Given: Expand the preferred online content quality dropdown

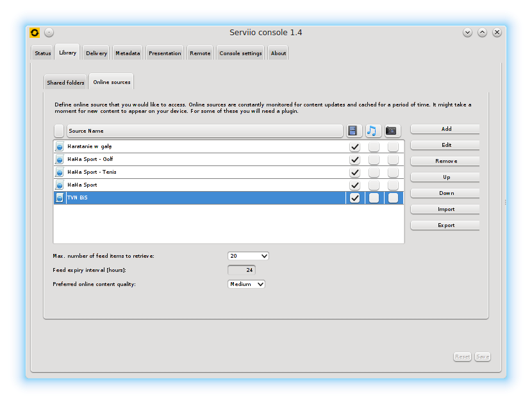Looking at the screenshot, I should (x=247, y=284).
